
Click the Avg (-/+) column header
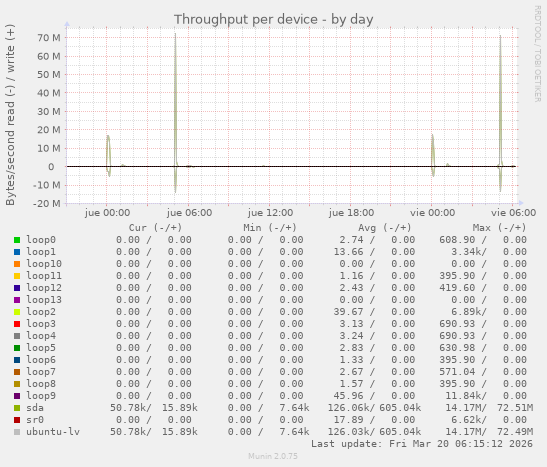pyautogui.click(x=385, y=228)
